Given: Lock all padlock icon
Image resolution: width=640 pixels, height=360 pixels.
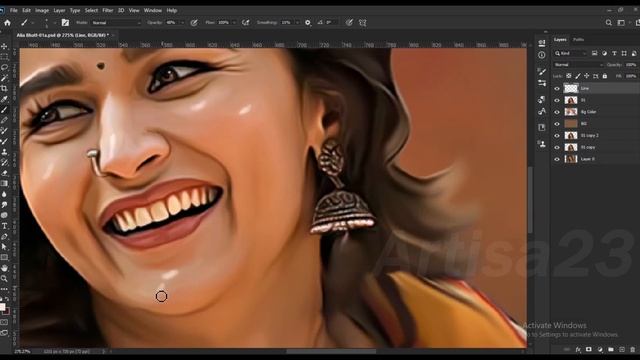Looking at the screenshot, I should 605,76.
